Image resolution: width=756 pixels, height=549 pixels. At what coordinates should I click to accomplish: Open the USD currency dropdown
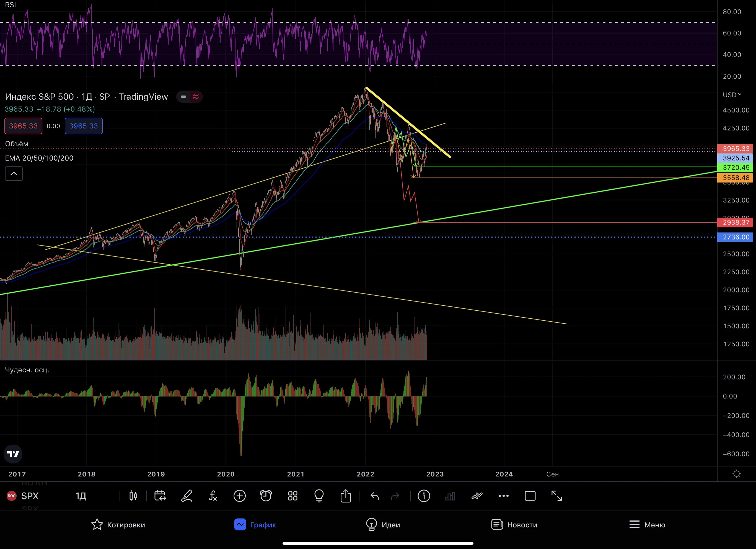click(x=732, y=95)
